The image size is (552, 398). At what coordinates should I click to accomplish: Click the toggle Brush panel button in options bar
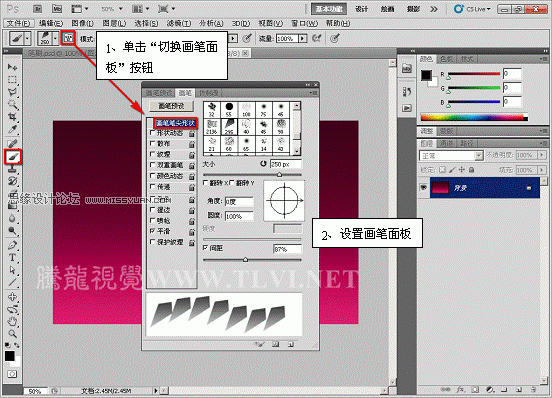(x=68, y=38)
